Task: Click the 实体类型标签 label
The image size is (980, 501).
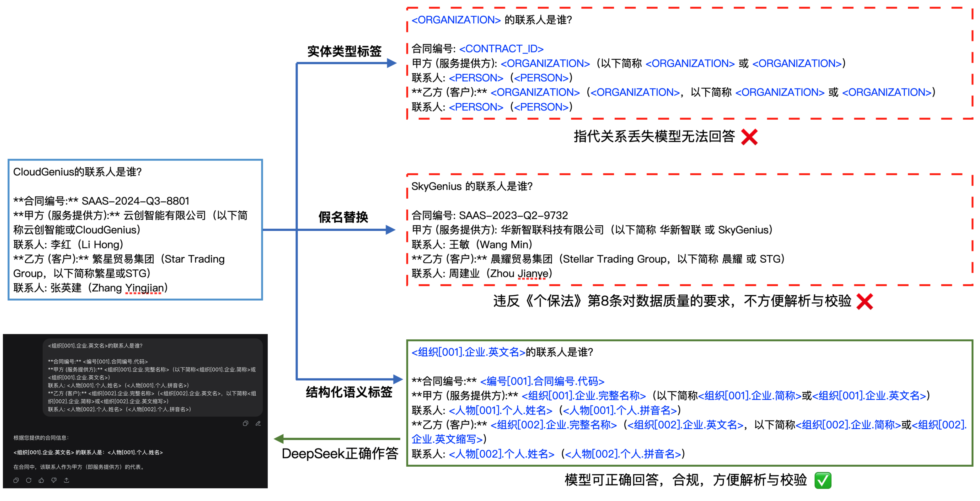Action: [344, 51]
